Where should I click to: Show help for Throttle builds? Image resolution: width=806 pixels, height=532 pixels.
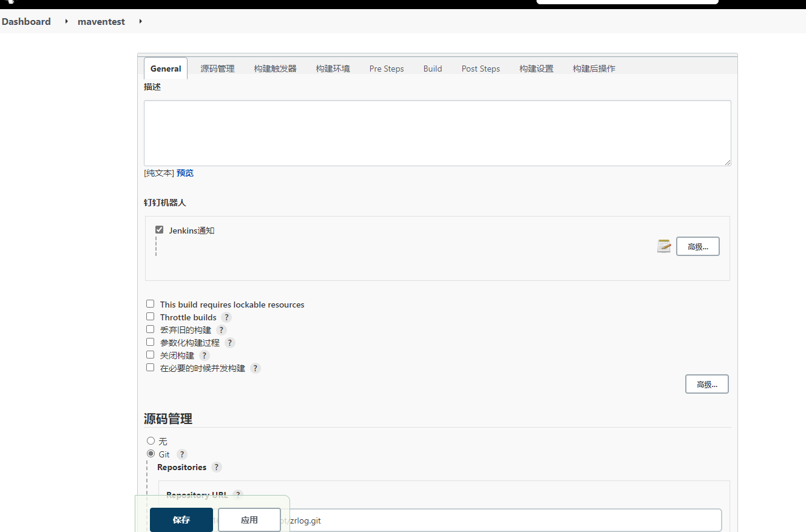[x=226, y=317]
